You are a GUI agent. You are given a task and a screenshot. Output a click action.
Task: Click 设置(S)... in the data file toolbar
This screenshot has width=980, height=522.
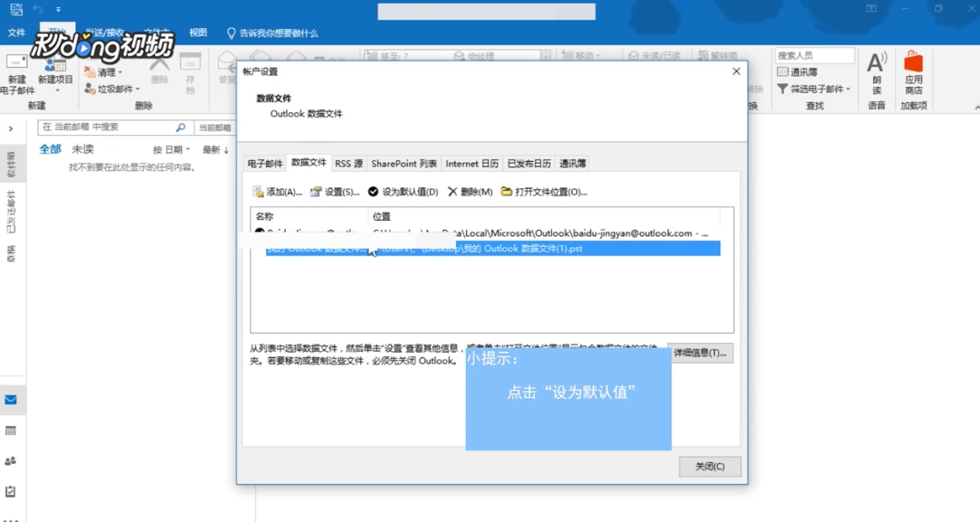pos(336,192)
